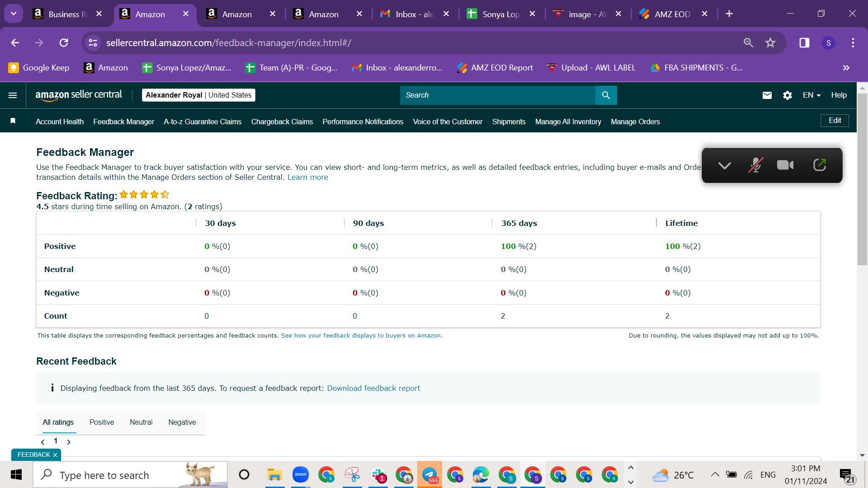Open Account Health in navigation bar

60,122
